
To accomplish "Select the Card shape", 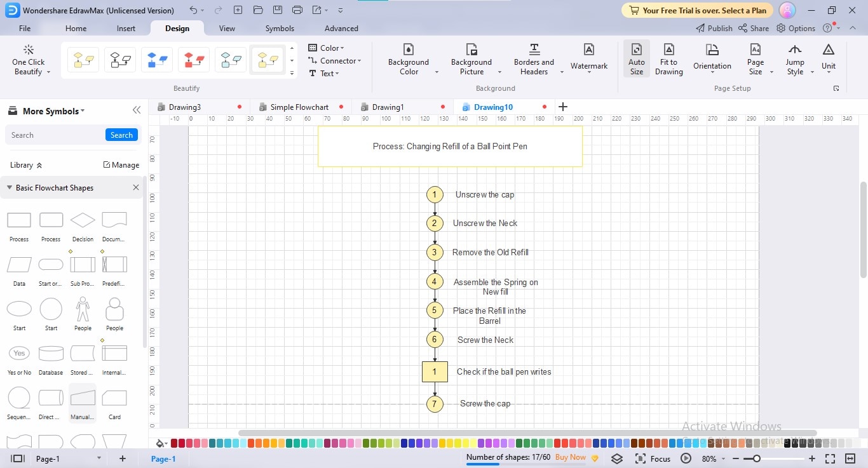I will [114, 398].
